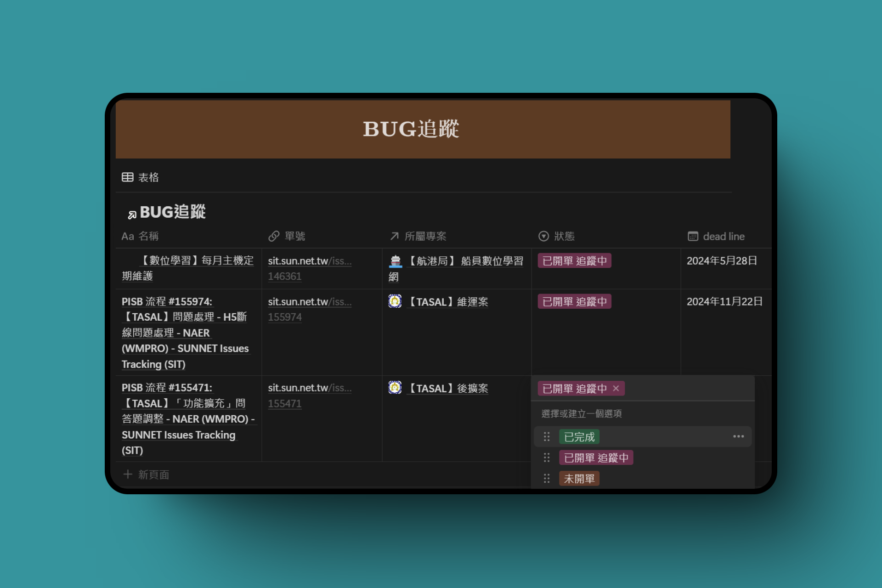Open the sit.sun.net.tw link ending 155471
This screenshot has width=882, height=588.
310,396
